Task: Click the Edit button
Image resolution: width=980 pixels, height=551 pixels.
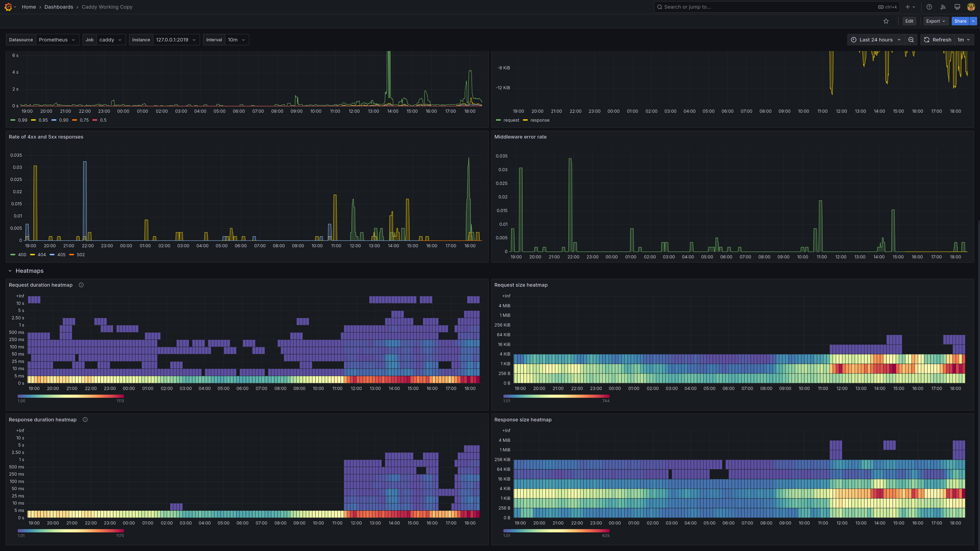Action: 909,21
